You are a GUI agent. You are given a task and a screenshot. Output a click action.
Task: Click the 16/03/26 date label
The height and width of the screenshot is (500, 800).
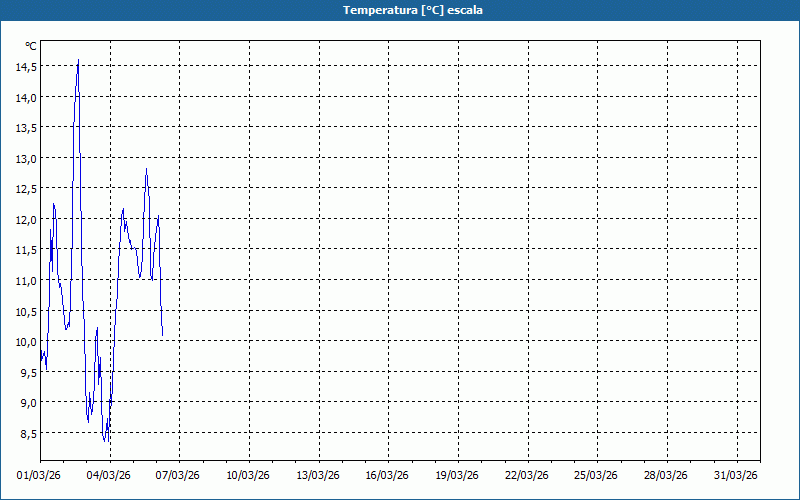(387, 476)
